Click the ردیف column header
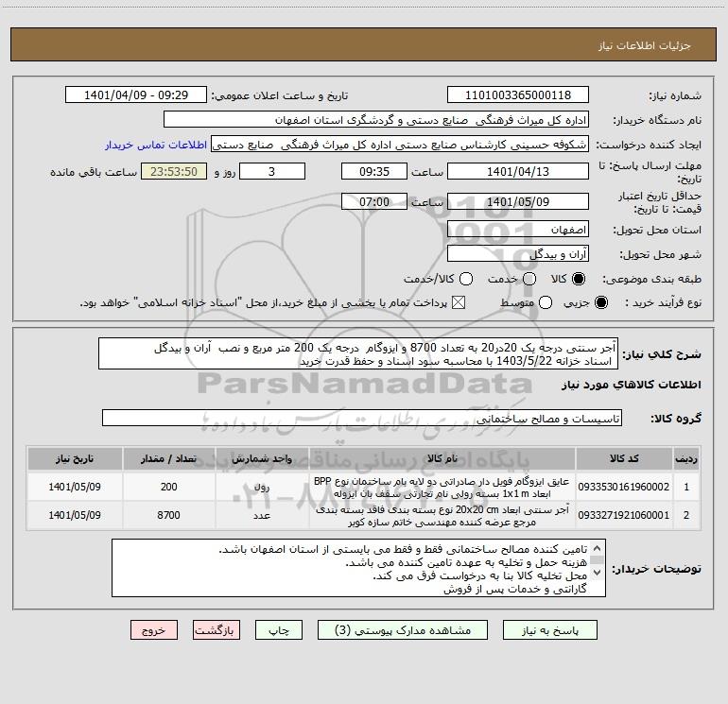Screen dimensions: 728x704 [686, 458]
